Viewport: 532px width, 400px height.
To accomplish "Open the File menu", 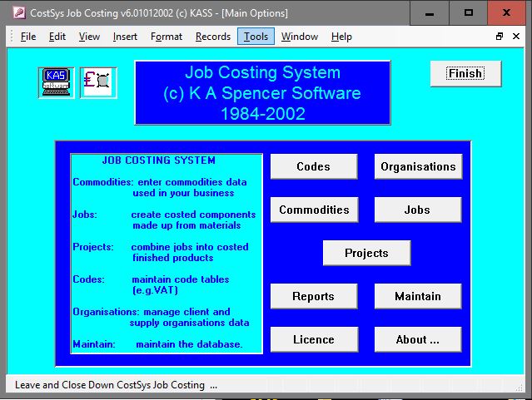I will click(28, 37).
